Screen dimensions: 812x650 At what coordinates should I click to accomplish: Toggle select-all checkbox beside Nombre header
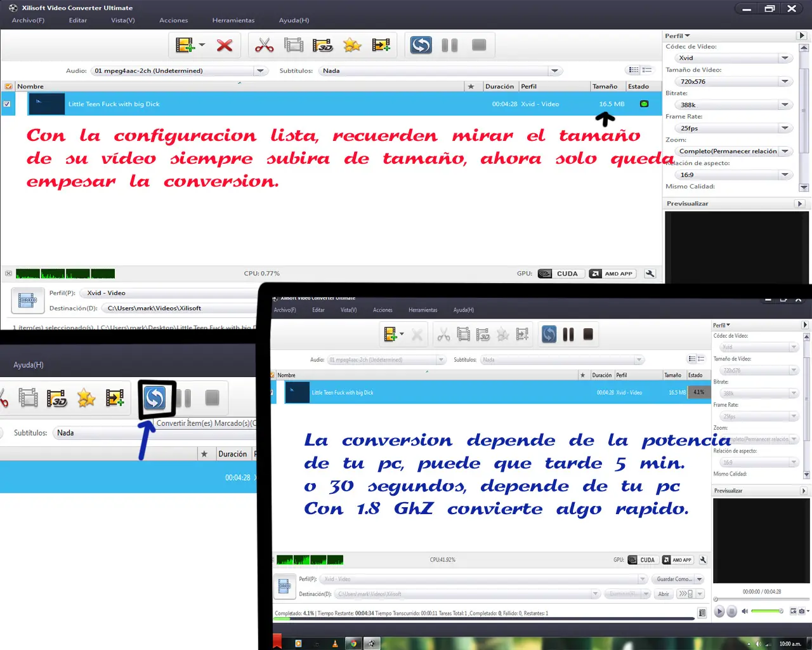(8, 86)
